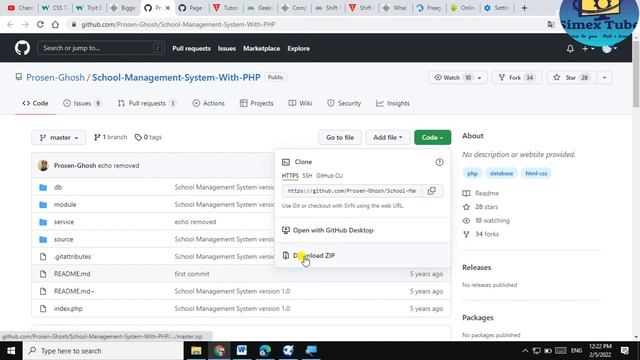Open the service folder
640x360 pixels.
[64, 222]
